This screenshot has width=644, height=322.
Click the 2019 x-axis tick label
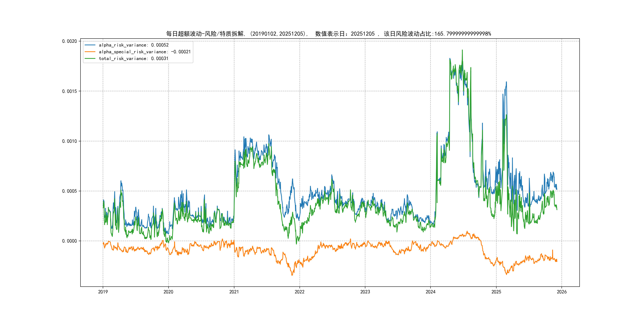pos(103,292)
